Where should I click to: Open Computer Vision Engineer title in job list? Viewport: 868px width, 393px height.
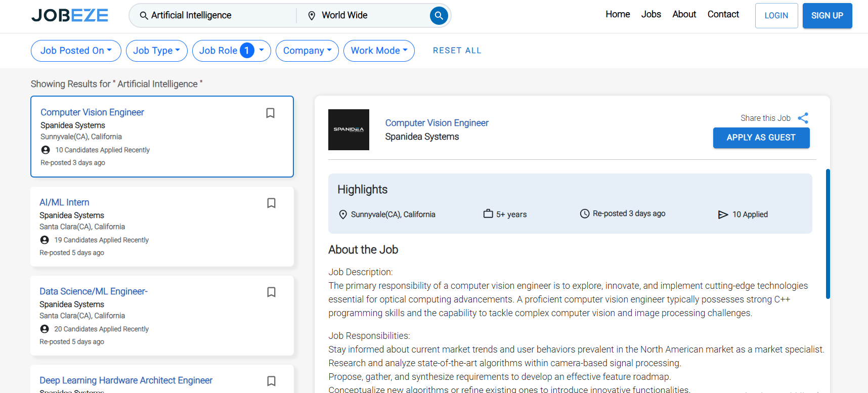point(92,112)
